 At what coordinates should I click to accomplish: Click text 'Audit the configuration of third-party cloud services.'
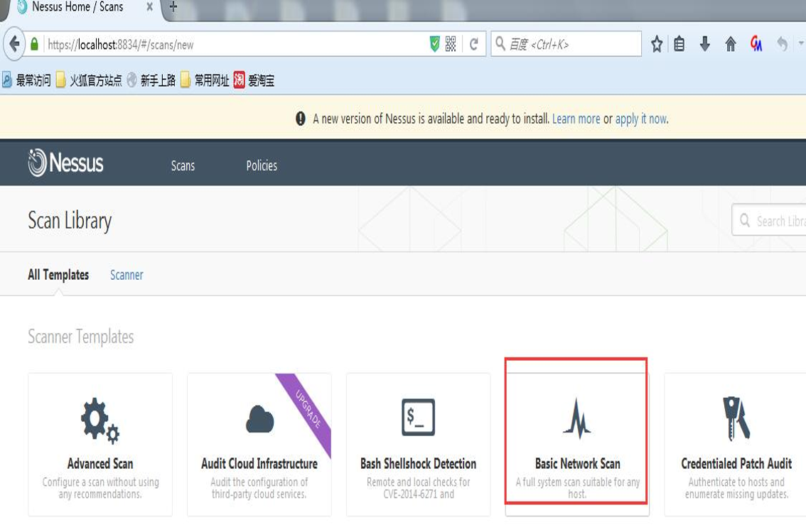tap(259, 489)
